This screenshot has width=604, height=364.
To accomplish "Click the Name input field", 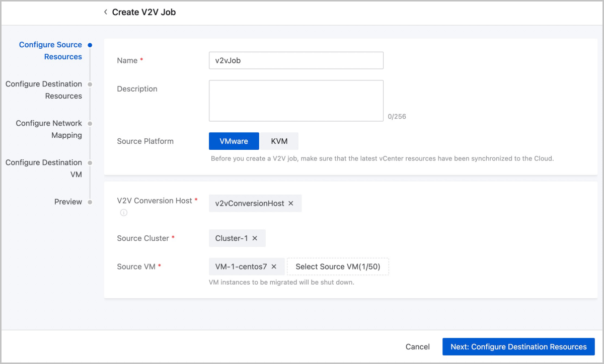I will pos(296,60).
